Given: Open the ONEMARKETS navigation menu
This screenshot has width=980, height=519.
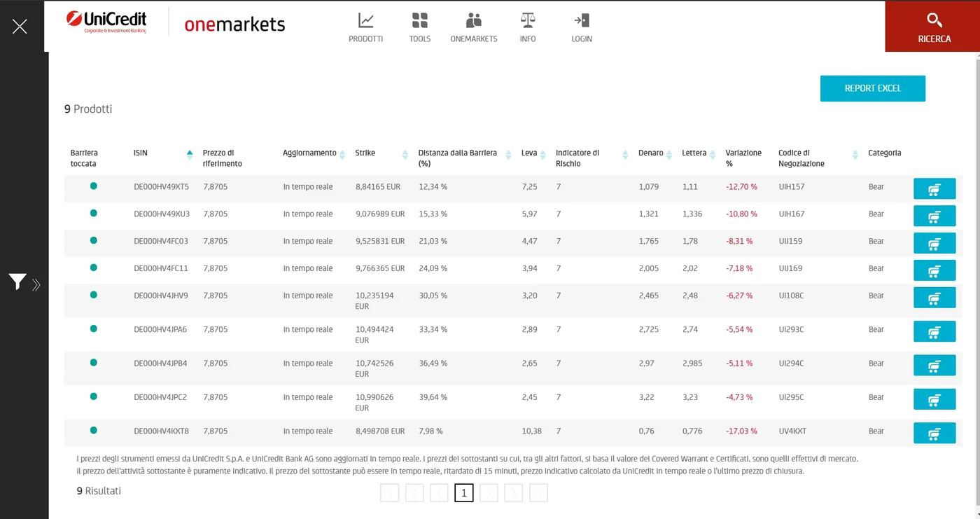Looking at the screenshot, I should pyautogui.click(x=474, y=28).
